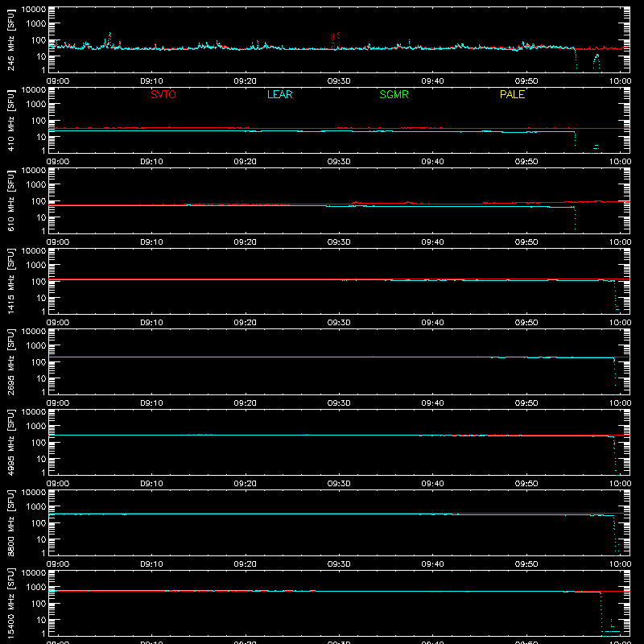Screen dimensions: 644x644
Task: Select the 15400 MHz [SFU] axis title
Action: [x=11, y=603]
